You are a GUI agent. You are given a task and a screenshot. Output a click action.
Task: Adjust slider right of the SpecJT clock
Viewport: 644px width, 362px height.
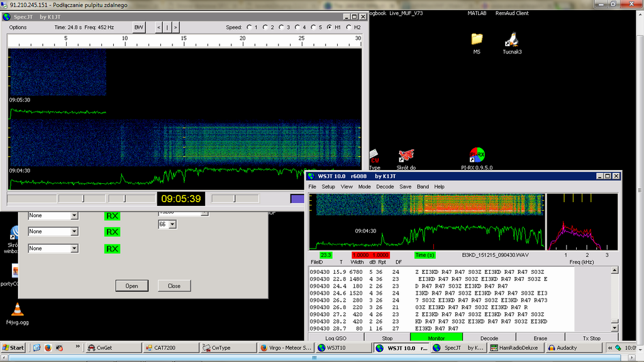pyautogui.click(x=235, y=199)
